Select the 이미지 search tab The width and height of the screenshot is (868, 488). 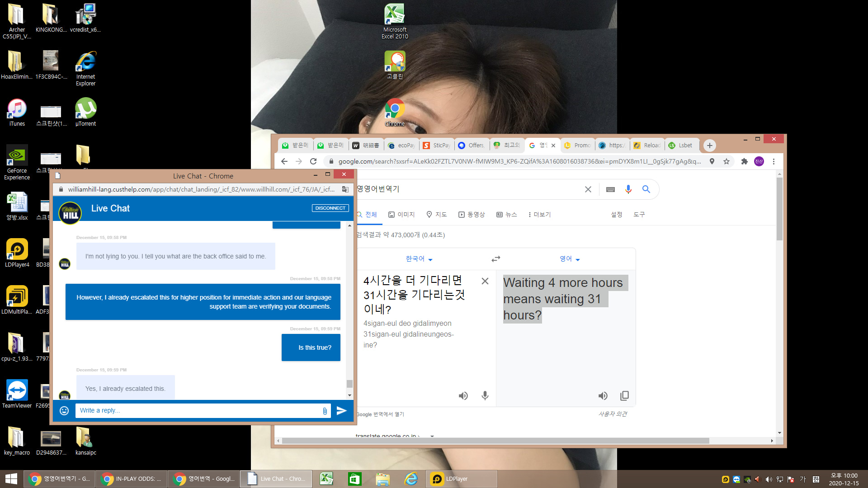tap(401, 215)
